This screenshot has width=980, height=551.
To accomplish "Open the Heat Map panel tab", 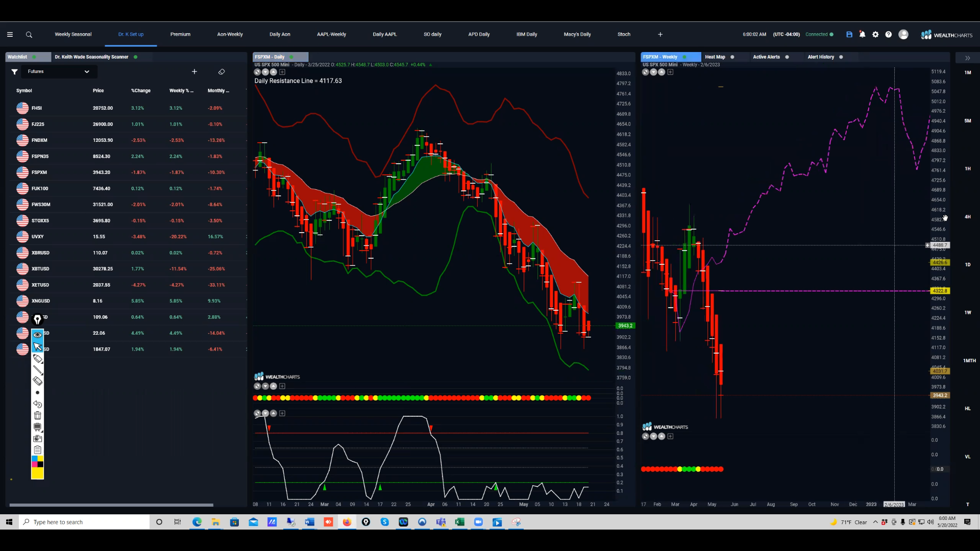I will point(715,57).
